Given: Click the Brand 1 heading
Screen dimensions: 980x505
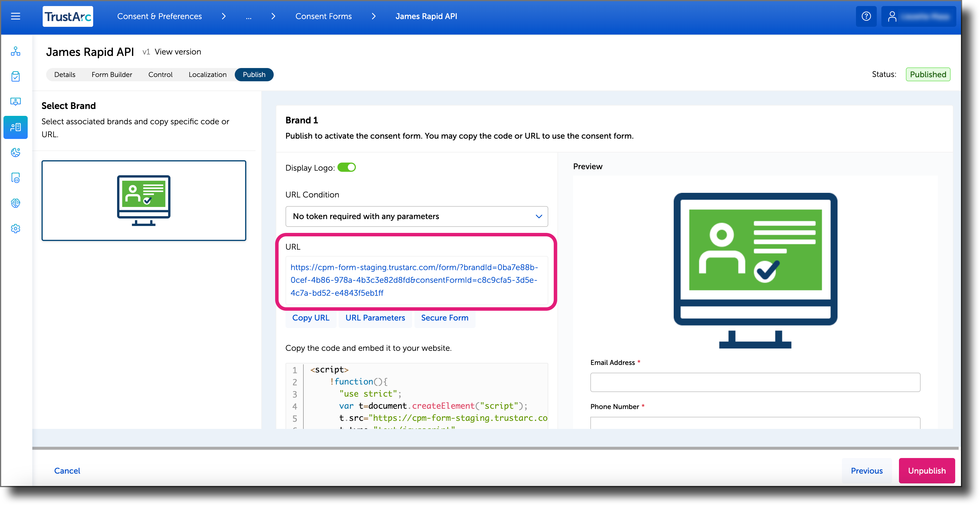Looking at the screenshot, I should point(302,120).
